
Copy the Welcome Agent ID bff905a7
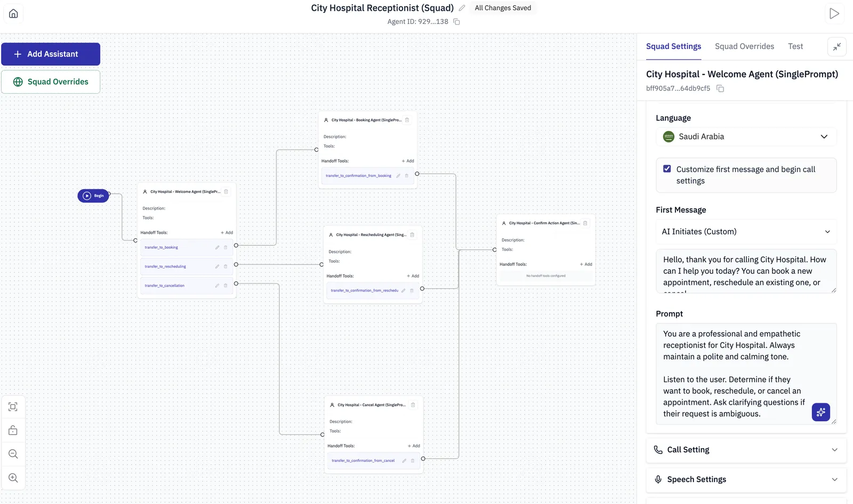click(720, 88)
